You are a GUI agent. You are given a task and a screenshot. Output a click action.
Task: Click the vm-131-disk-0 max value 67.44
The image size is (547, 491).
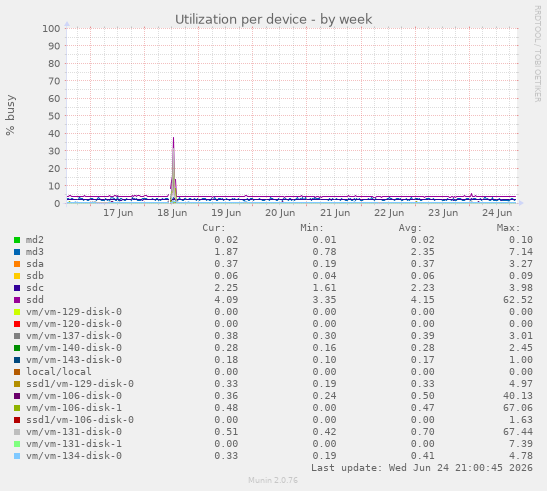(518, 432)
